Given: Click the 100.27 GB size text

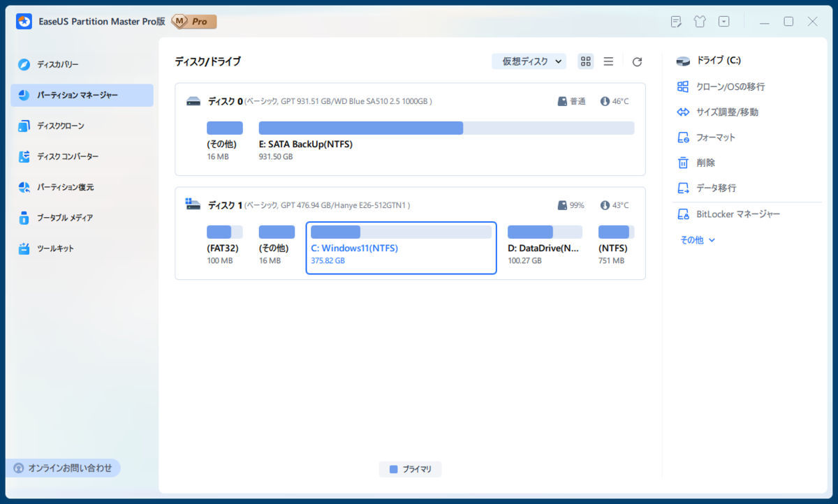Looking at the screenshot, I should (524, 260).
